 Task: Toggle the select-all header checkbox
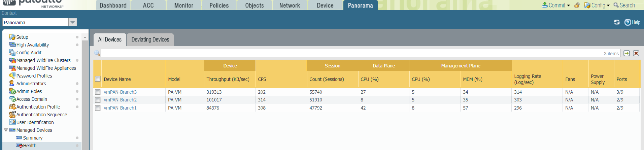click(98, 79)
